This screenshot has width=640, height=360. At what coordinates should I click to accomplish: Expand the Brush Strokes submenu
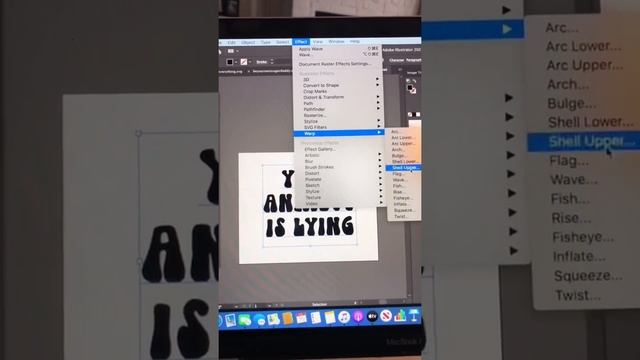pyautogui.click(x=380, y=166)
